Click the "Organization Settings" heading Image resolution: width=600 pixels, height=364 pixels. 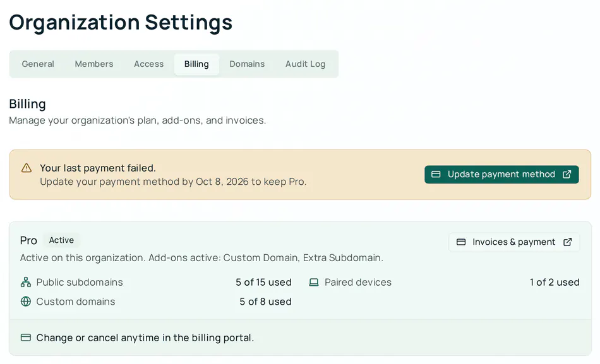coord(121,22)
